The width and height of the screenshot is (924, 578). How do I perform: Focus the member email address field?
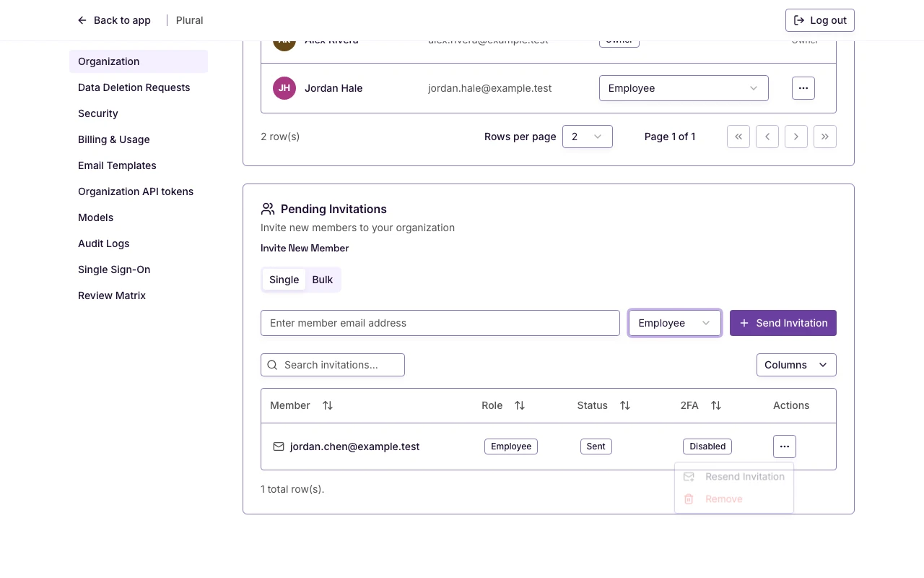click(440, 323)
